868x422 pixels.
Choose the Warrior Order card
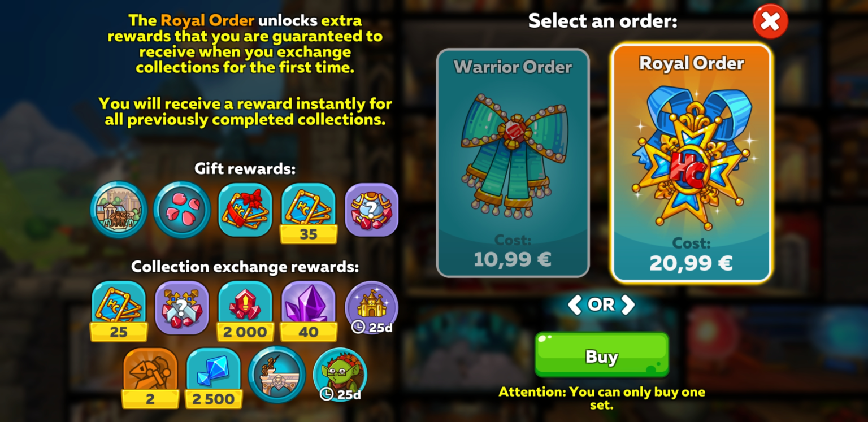tap(513, 163)
